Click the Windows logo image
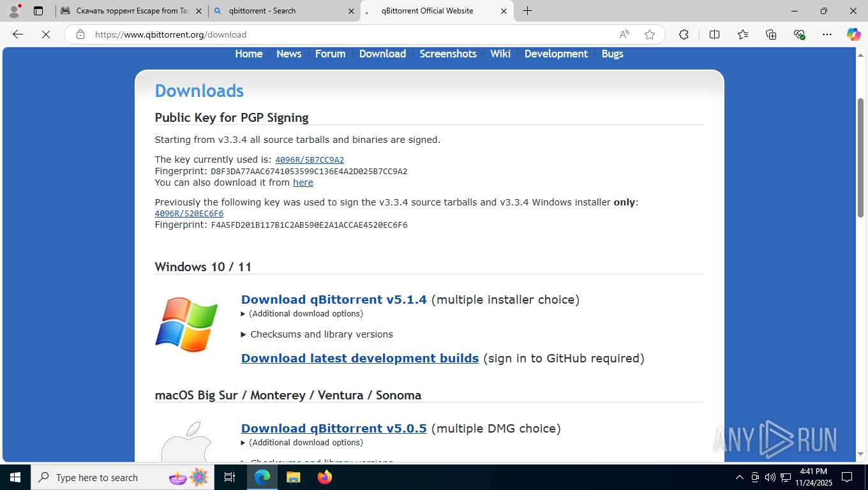The width and height of the screenshot is (868, 490). tap(186, 325)
